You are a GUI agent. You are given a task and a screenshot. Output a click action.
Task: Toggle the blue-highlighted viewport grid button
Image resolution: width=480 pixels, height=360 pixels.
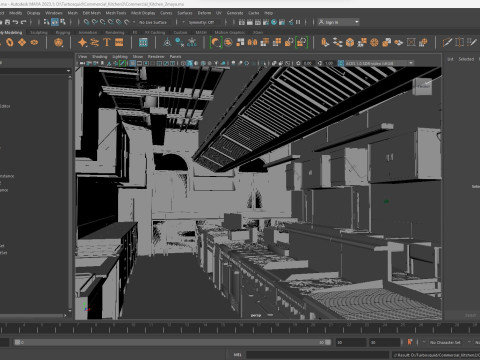(x=132, y=63)
